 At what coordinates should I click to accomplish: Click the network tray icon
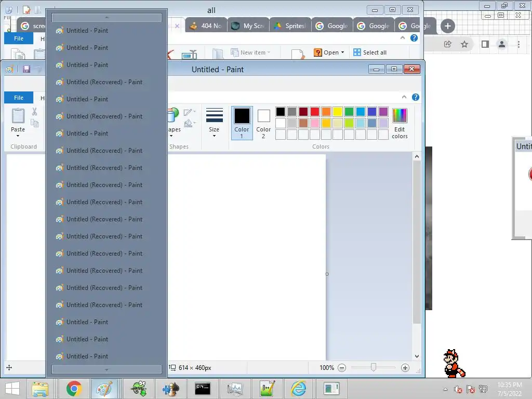pos(483,389)
